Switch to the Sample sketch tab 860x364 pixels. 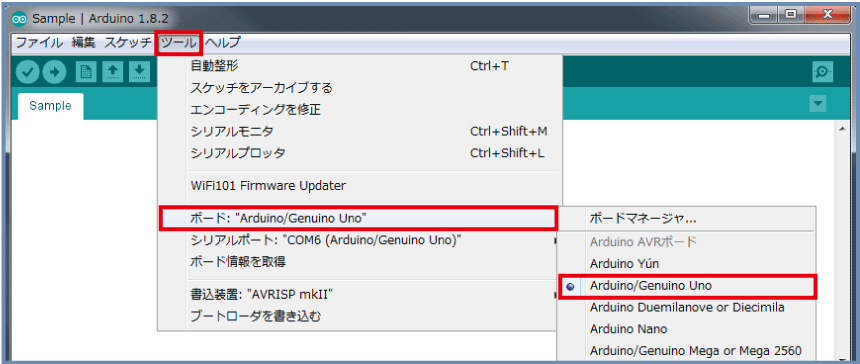point(50,106)
